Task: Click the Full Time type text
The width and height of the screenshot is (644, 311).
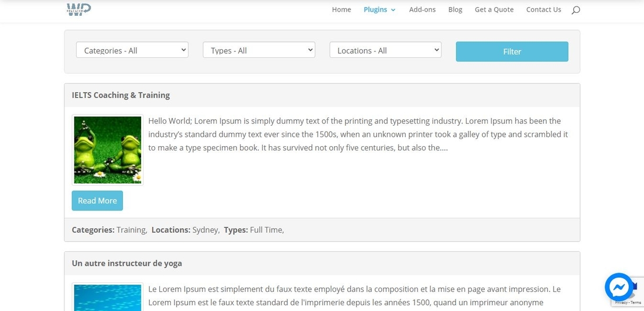Action: [265, 230]
